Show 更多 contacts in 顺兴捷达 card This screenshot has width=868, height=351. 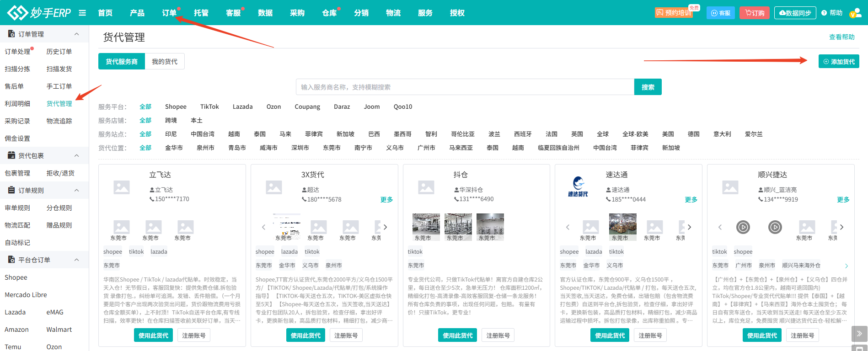pyautogui.click(x=843, y=200)
